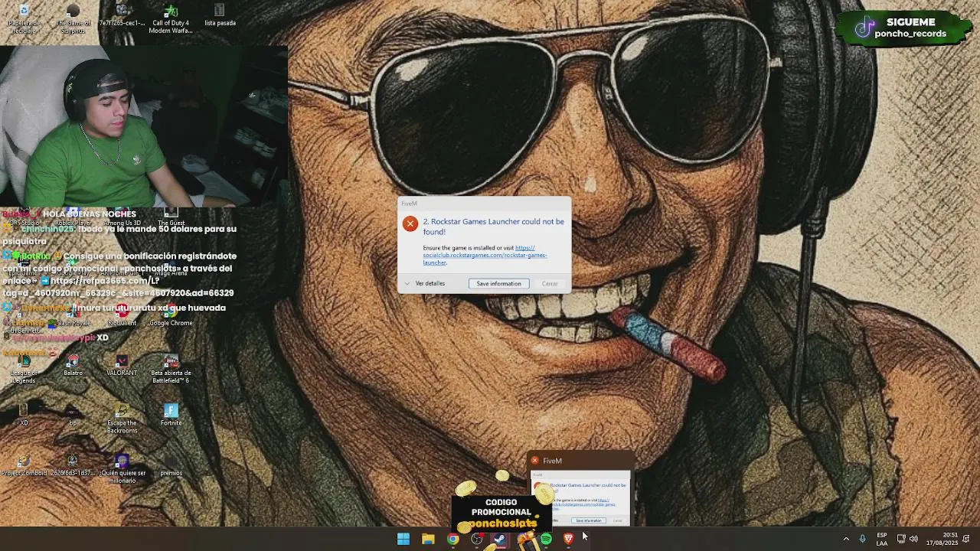
Task: Open Brave browser from the taskbar
Action: (569, 539)
